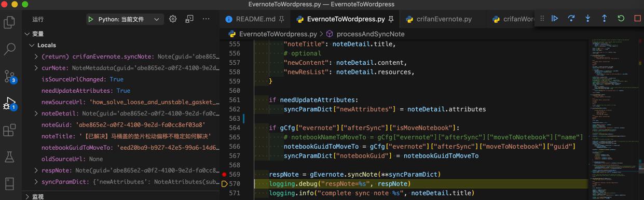Restart the debug session
The width and height of the screenshot is (644, 200).
pos(621,19)
